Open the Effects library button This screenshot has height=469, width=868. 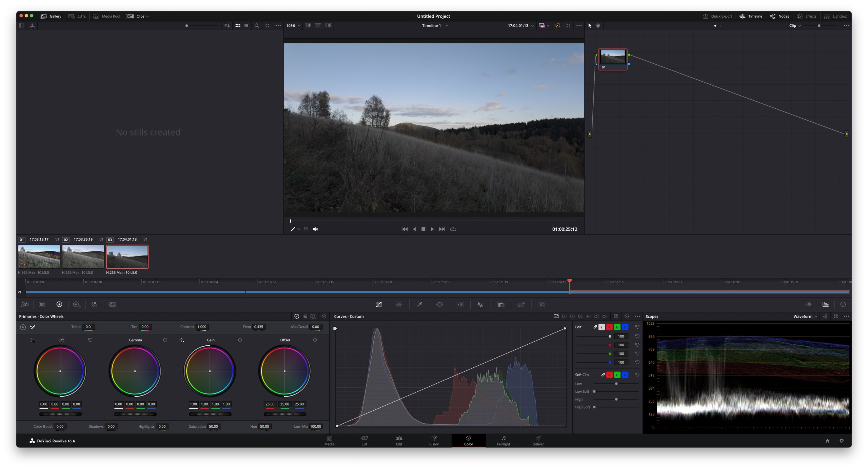click(806, 16)
